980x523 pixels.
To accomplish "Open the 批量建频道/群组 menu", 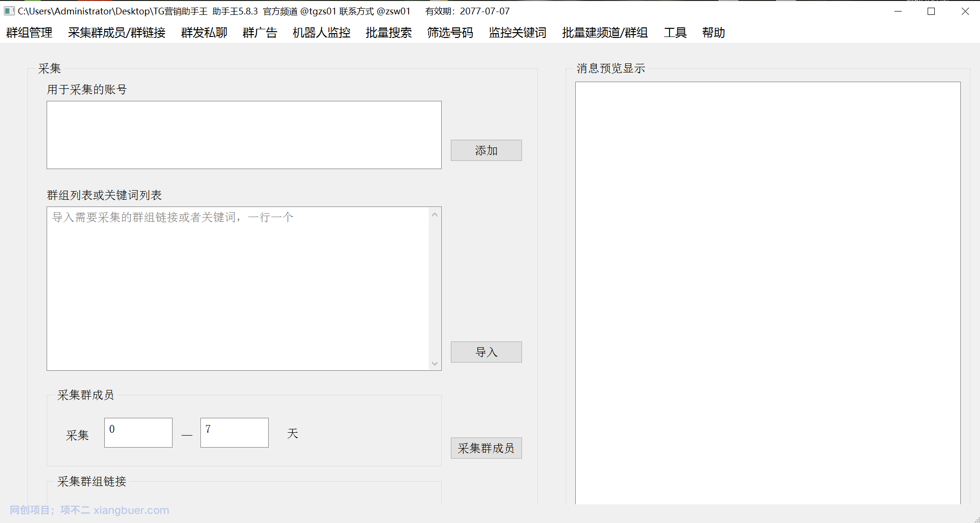I will click(605, 33).
